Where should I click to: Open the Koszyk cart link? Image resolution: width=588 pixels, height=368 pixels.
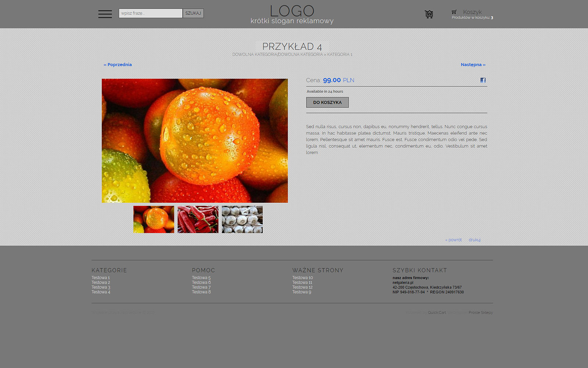(472, 12)
